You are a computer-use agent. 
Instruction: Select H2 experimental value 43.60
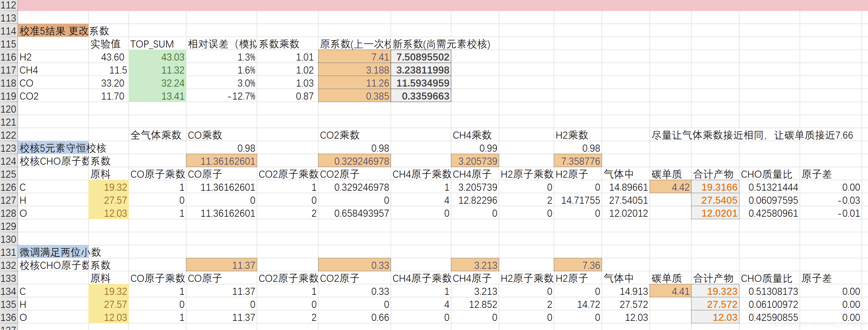[x=108, y=57]
